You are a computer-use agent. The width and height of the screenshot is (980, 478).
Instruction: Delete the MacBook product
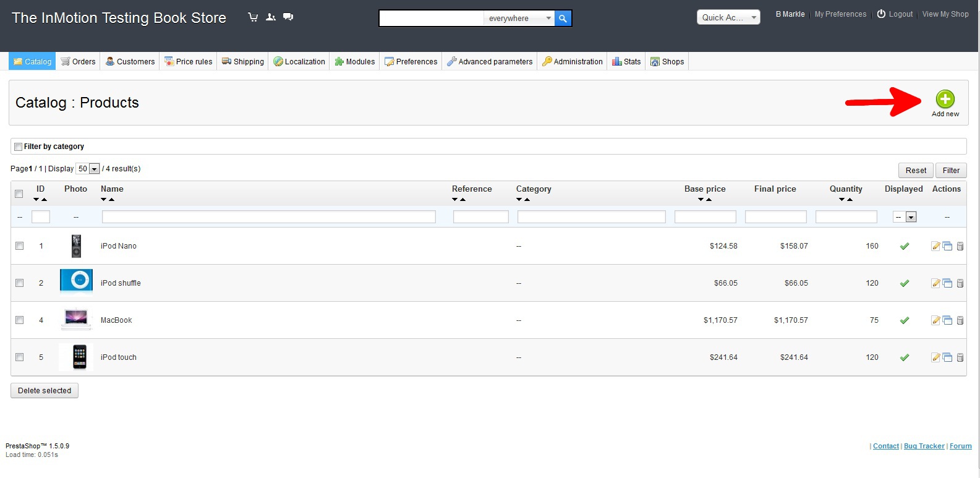(x=960, y=320)
